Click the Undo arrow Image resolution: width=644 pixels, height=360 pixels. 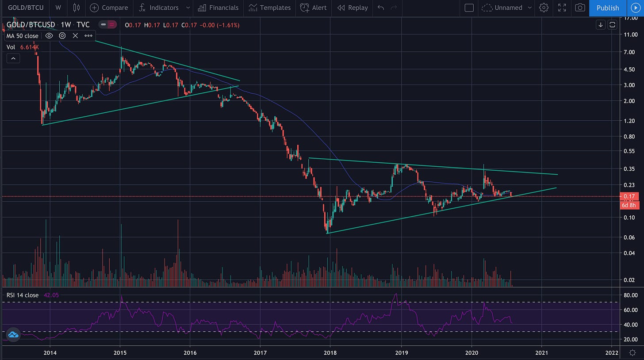point(381,8)
